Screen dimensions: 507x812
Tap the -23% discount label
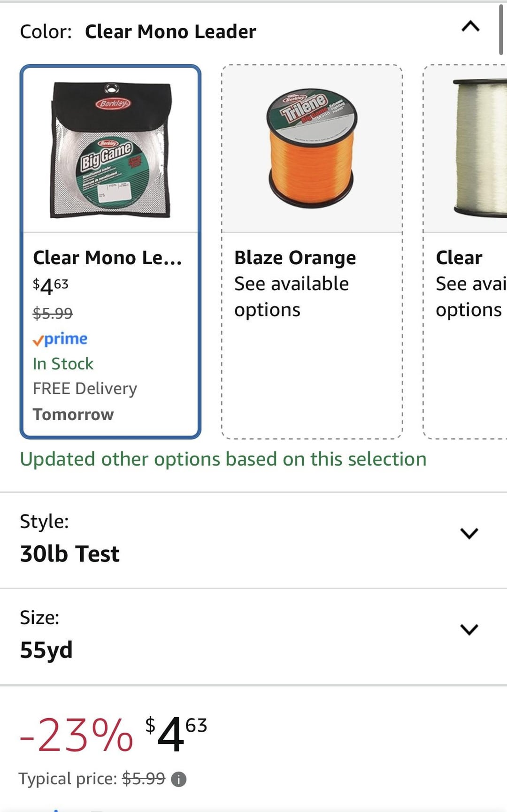(x=76, y=735)
